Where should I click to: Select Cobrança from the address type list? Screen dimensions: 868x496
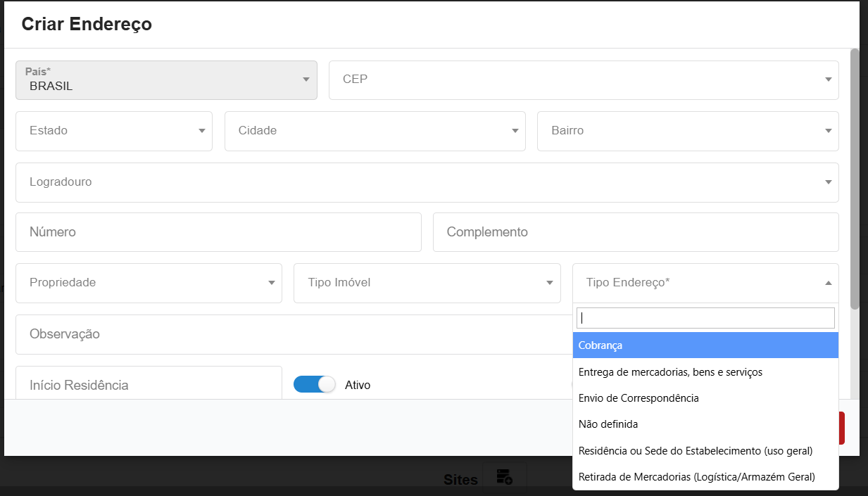click(705, 345)
